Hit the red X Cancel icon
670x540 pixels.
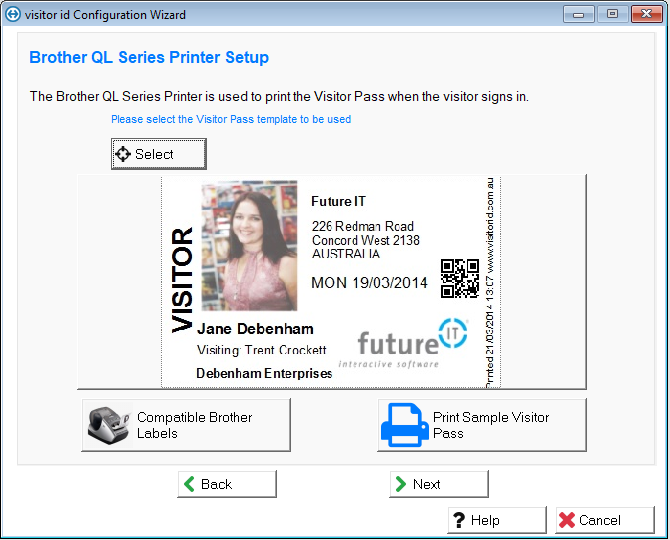(x=567, y=520)
